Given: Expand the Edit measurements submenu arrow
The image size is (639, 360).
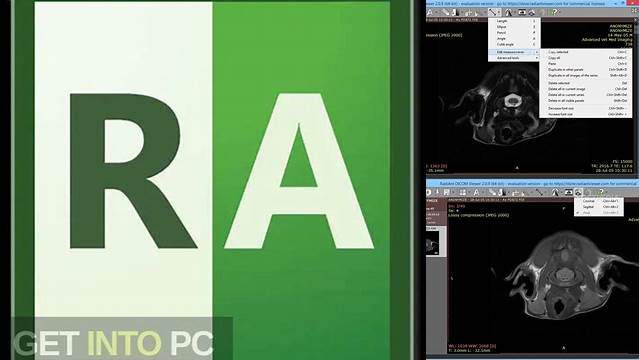Looking at the screenshot, I should pos(537,52).
